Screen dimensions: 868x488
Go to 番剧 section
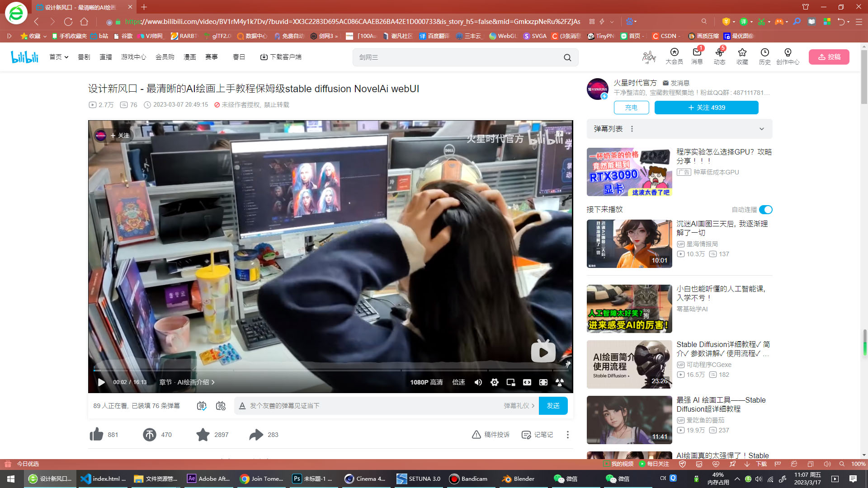tap(84, 57)
